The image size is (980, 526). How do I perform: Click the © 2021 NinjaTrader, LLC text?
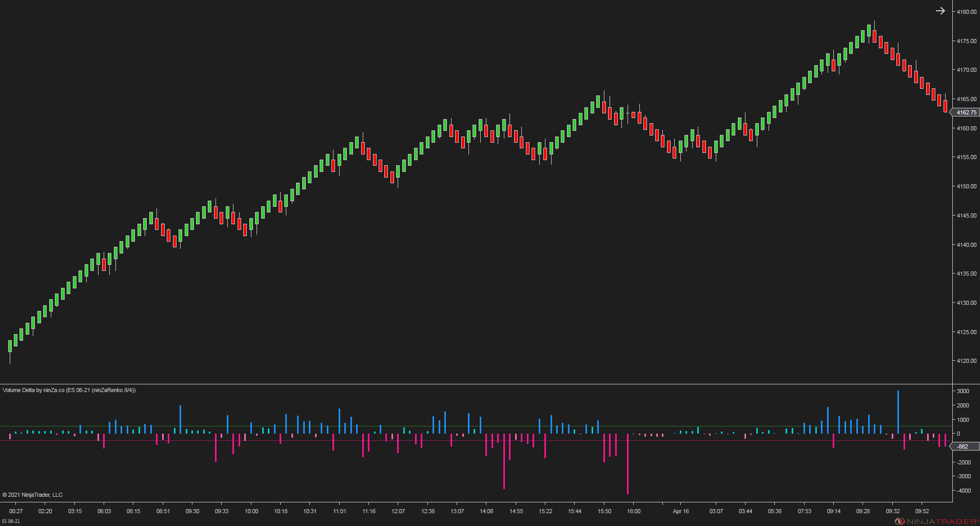[32, 494]
